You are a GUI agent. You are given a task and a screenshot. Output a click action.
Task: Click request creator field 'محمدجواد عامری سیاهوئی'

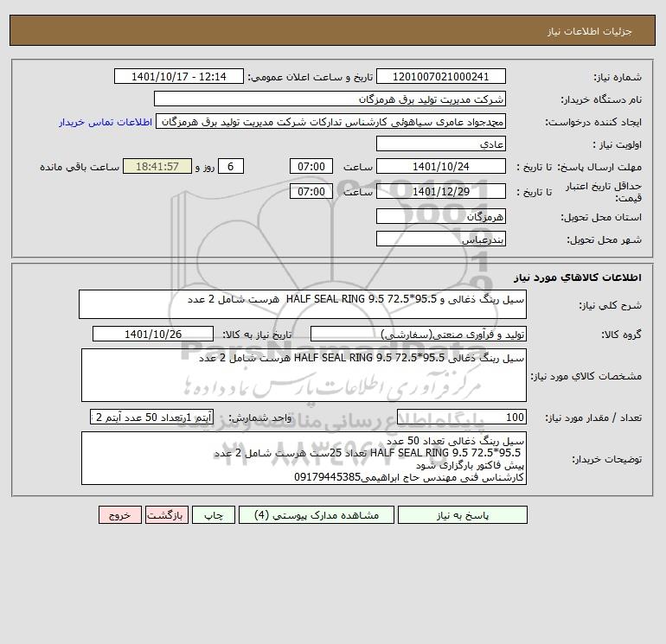pos(331,122)
